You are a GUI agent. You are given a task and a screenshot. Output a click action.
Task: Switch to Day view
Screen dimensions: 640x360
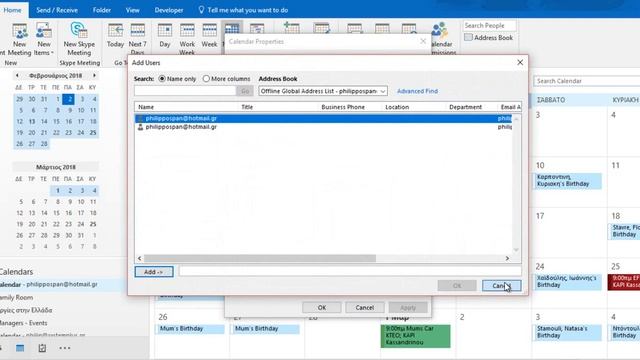click(165, 36)
